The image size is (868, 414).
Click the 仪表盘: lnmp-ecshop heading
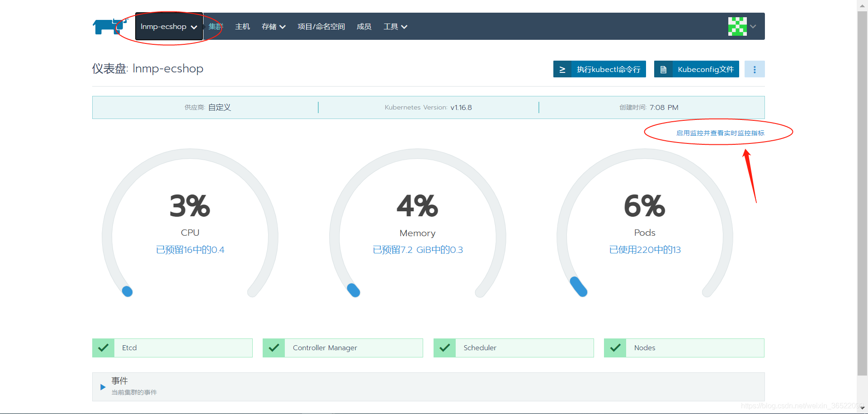148,69
